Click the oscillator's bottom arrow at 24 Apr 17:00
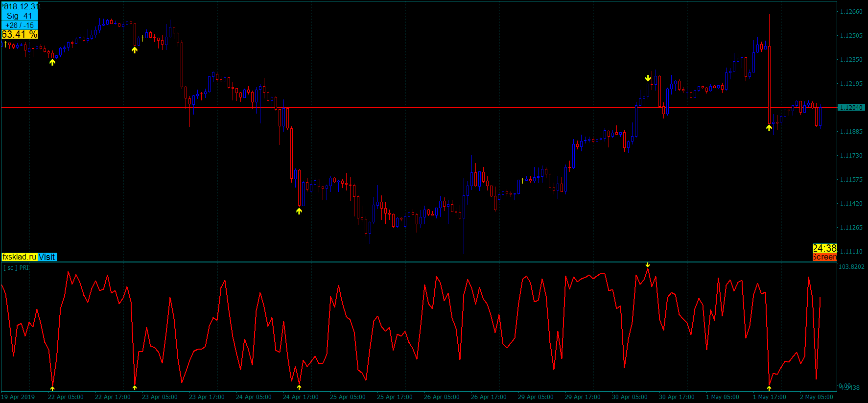The width and height of the screenshot is (868, 403). 299,387
